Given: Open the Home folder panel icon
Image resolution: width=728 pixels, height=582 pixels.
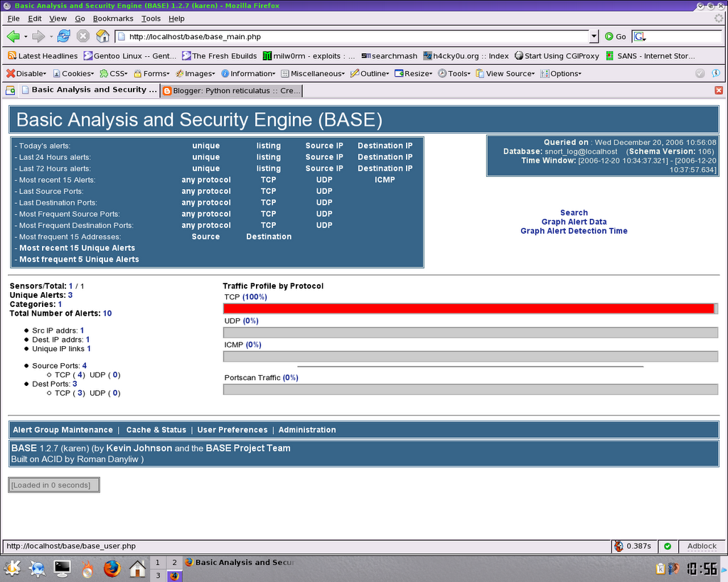Looking at the screenshot, I should (137, 568).
